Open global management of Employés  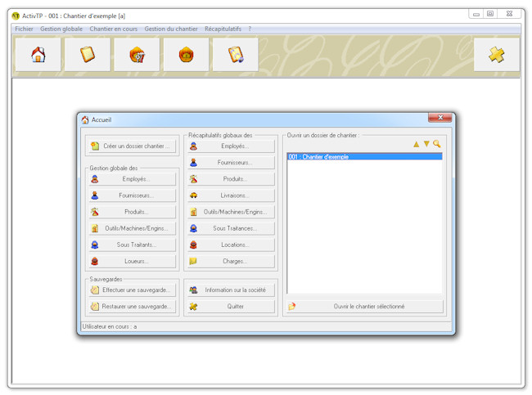[x=132, y=179]
